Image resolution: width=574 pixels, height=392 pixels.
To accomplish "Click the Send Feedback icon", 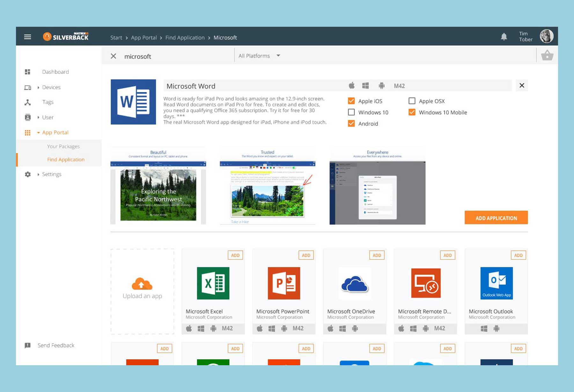I will [28, 345].
